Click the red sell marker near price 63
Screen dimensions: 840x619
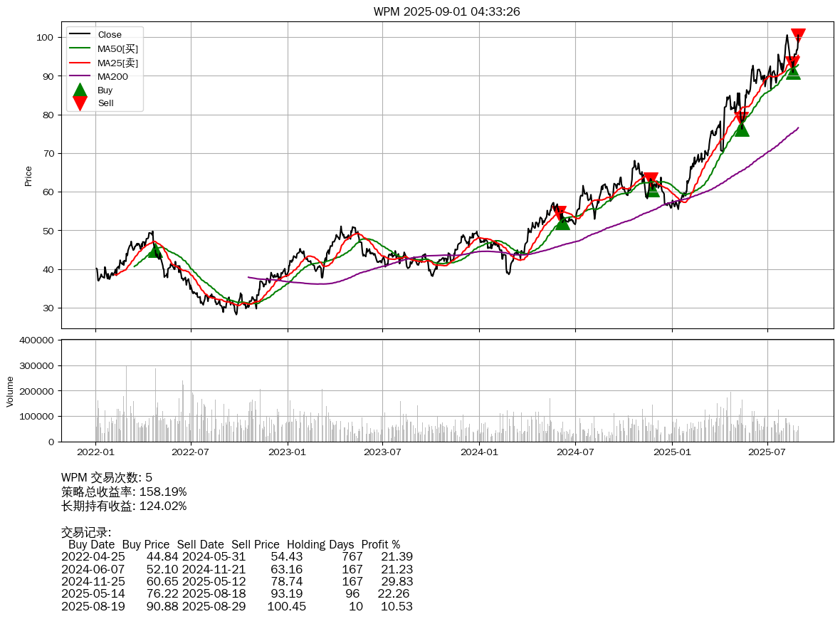pos(650,180)
